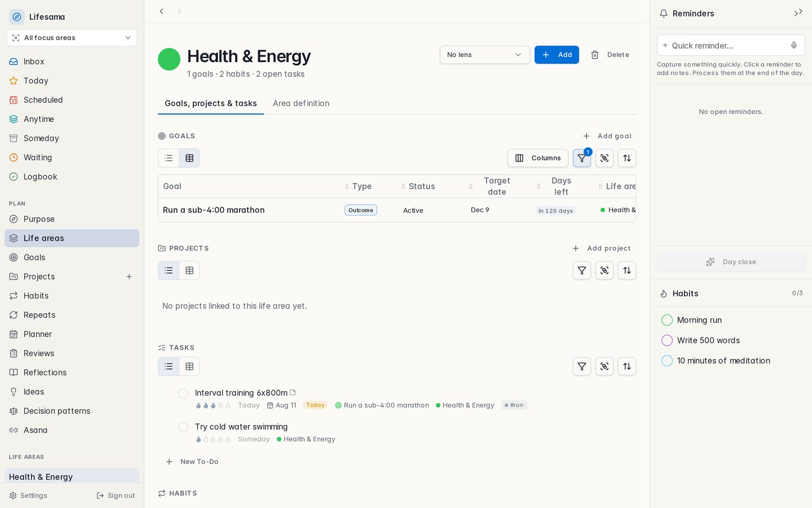
Task: Select the Goals, projects & tasks tab
Action: [x=211, y=103]
